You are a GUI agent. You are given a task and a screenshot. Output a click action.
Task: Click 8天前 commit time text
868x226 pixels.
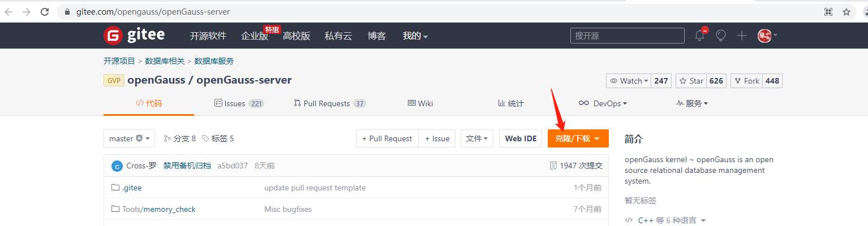click(x=265, y=166)
